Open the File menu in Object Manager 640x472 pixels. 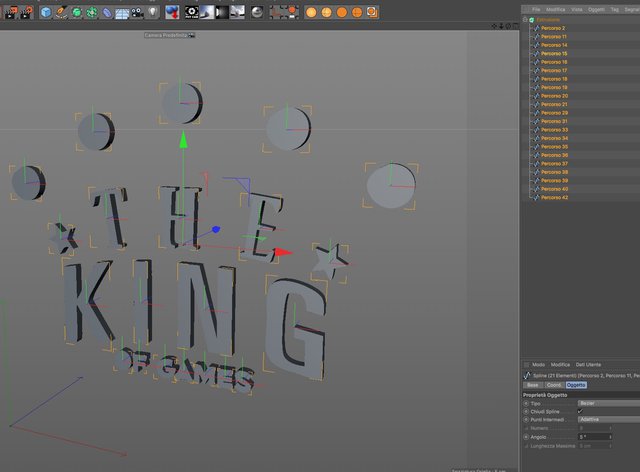pos(536,9)
